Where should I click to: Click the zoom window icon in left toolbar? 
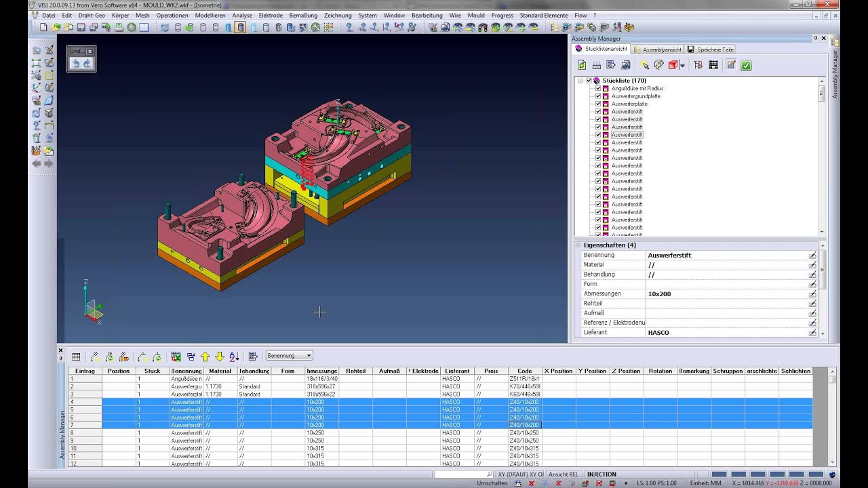(37, 50)
